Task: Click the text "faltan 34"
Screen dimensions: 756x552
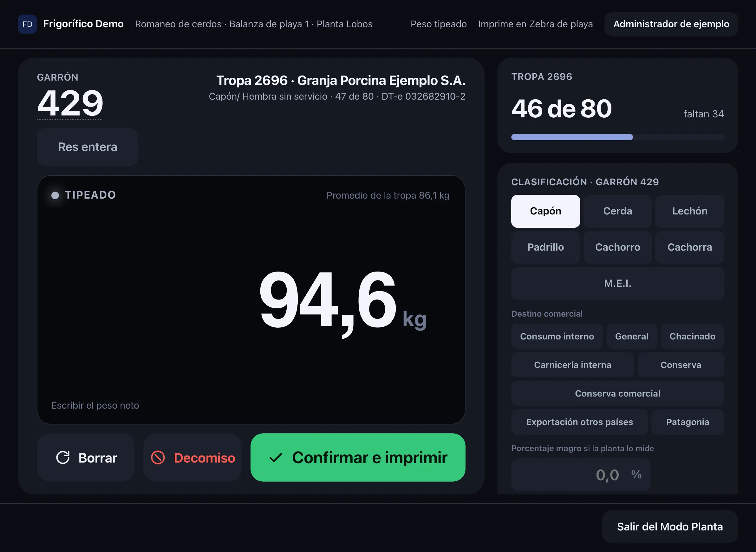Action: pyautogui.click(x=704, y=114)
